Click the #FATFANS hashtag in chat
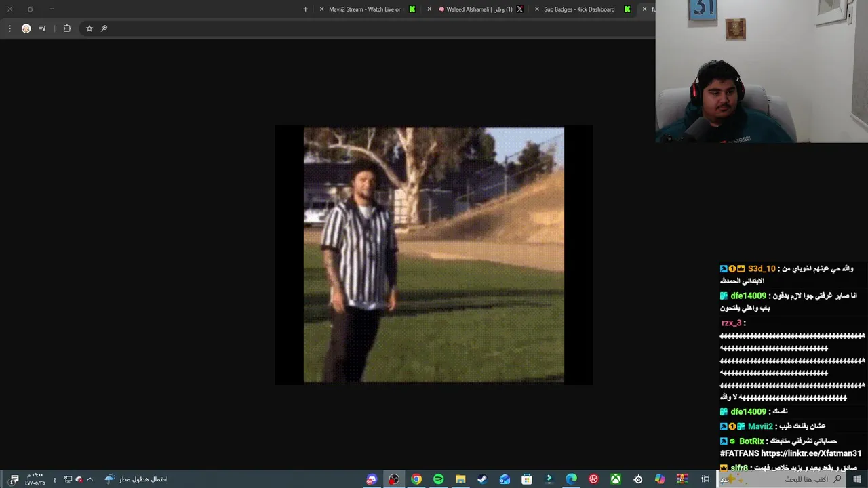 [739, 453]
